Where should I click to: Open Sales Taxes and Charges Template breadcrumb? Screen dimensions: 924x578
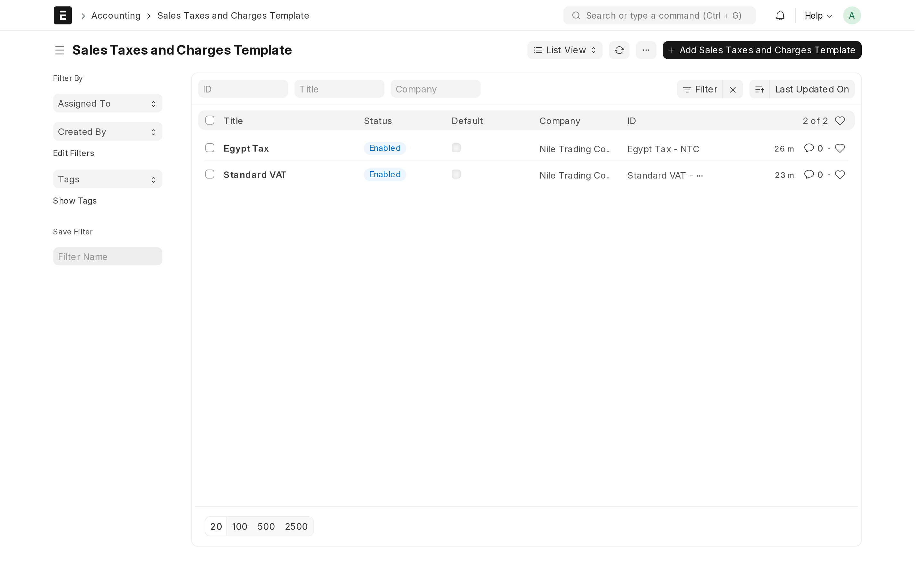click(x=233, y=16)
